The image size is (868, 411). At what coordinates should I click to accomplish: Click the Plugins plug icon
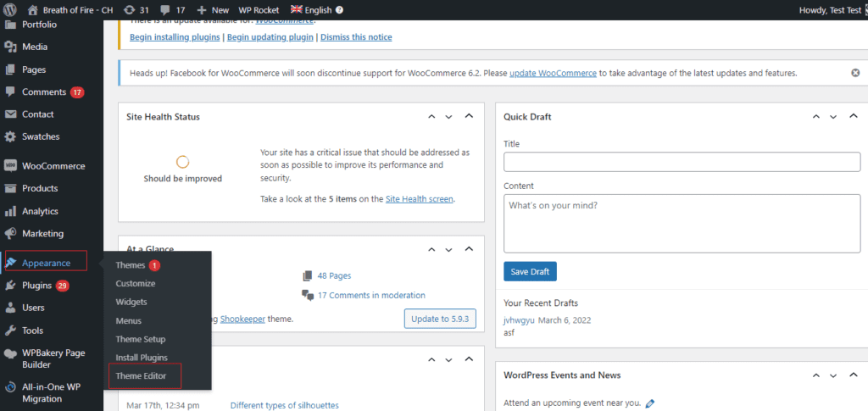tap(10, 286)
